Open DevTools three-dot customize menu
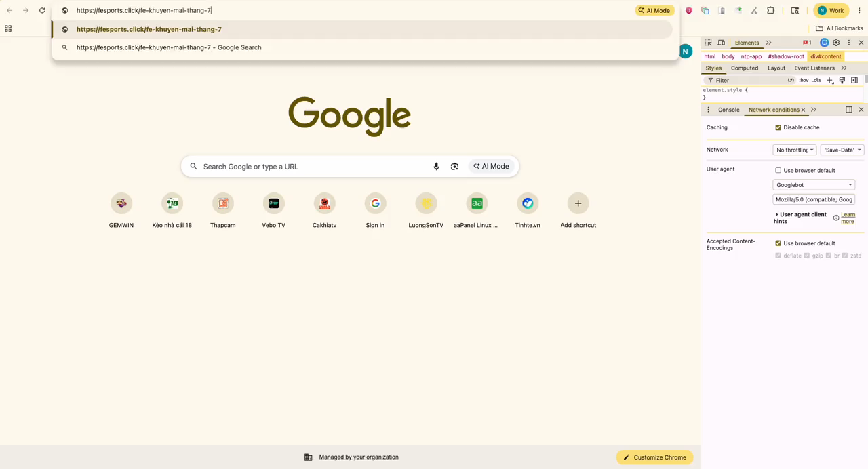 point(848,43)
